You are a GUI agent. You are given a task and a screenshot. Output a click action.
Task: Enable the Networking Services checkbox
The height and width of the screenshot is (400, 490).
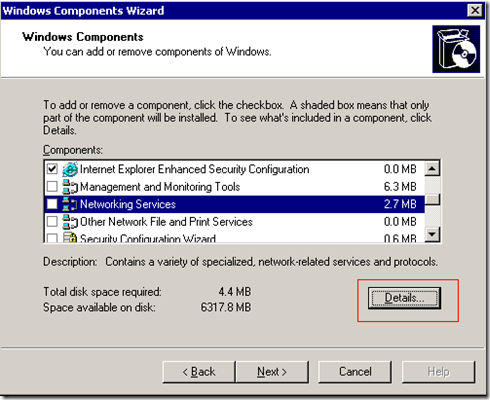coord(52,204)
